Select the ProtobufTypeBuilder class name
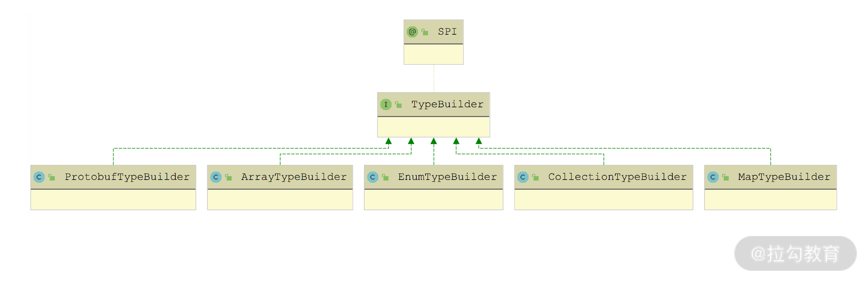 (127, 177)
